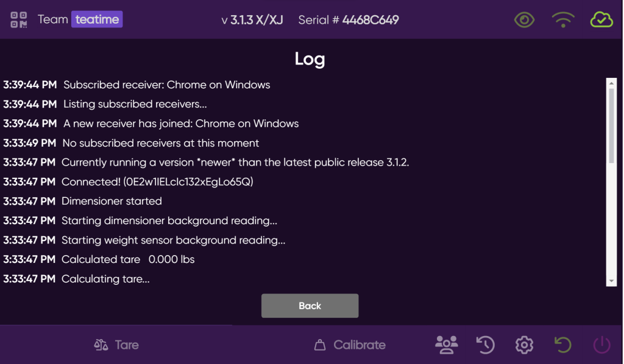Click the Wi-Fi status icon
624x364 pixels.
[562, 20]
